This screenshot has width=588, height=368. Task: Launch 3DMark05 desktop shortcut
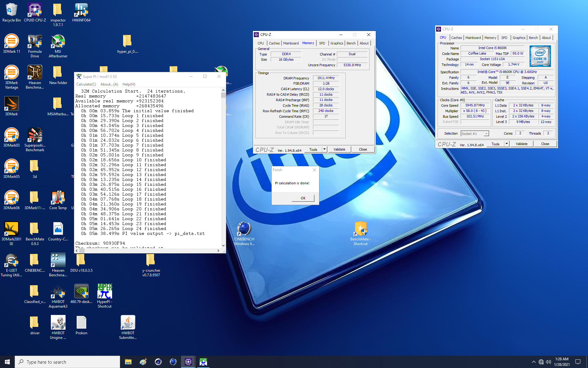[x=12, y=169]
